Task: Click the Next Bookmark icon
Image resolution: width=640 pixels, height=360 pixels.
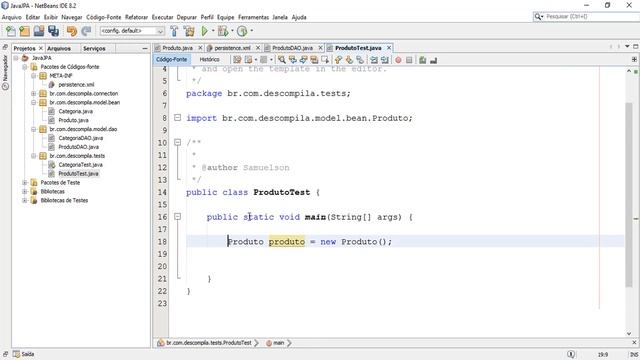Action: pos(349,60)
